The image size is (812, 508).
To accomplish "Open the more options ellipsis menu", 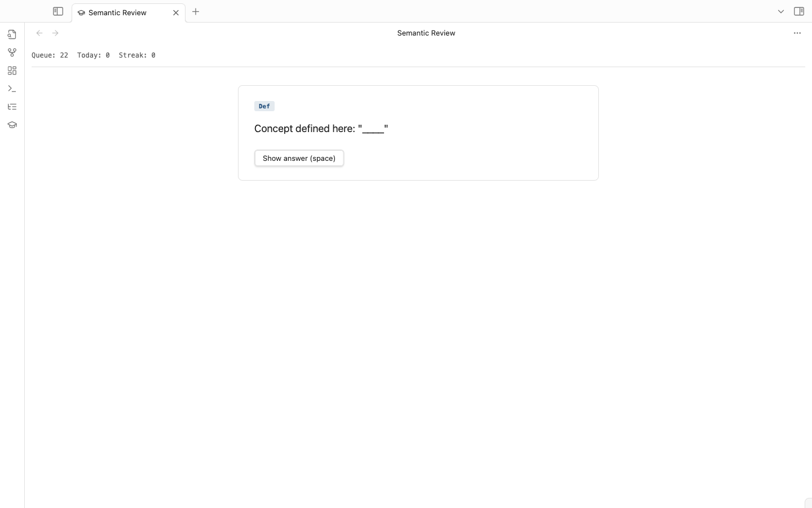I will point(797,33).
